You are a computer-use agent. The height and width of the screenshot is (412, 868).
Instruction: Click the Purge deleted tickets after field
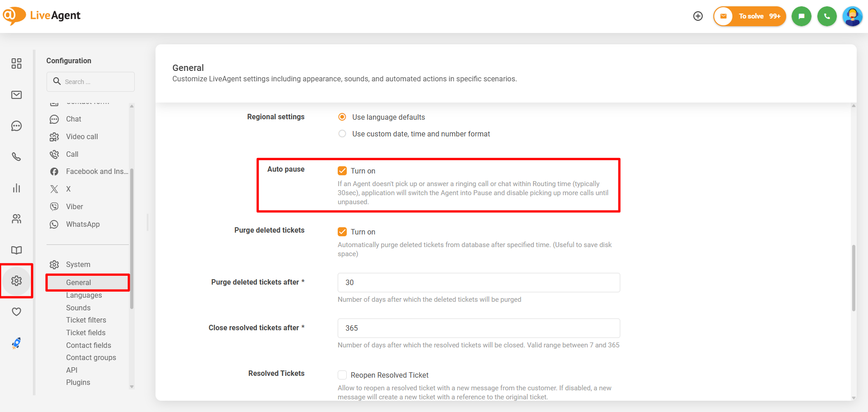(478, 282)
